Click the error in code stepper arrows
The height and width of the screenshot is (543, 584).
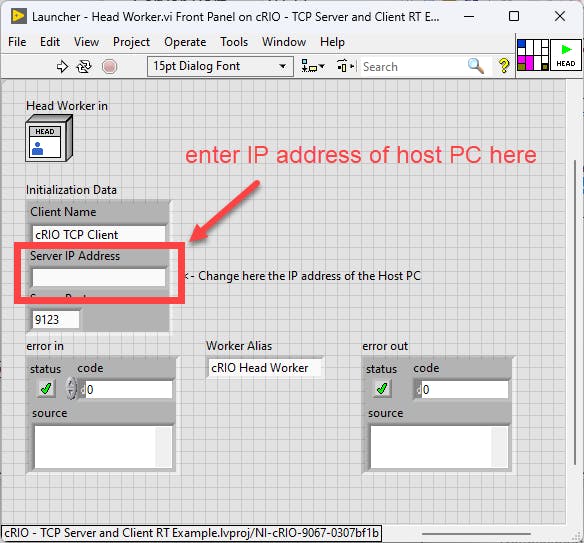click(71, 389)
